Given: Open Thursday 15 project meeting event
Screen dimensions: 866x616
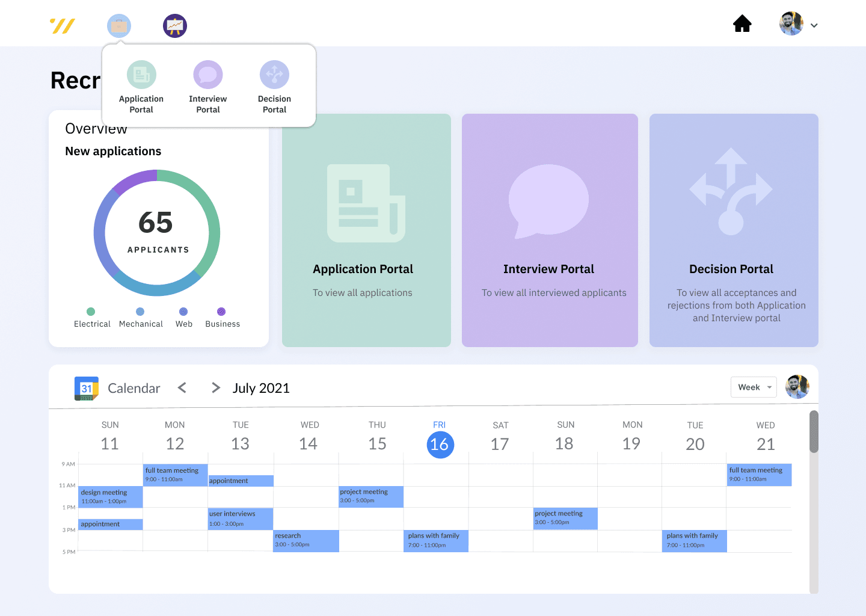Looking at the screenshot, I should tap(371, 497).
